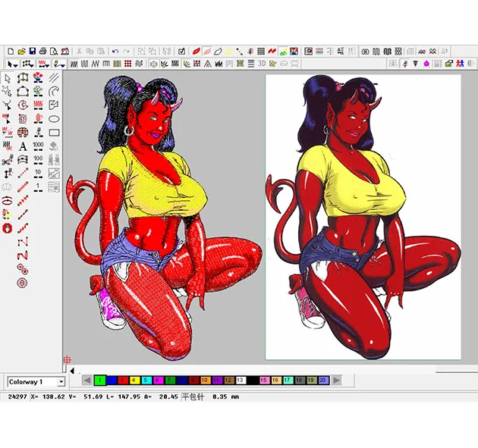Choose the Lettering 'A' text tool
Image resolution: width=478 pixels, height=448 pixels.
(x=23, y=146)
